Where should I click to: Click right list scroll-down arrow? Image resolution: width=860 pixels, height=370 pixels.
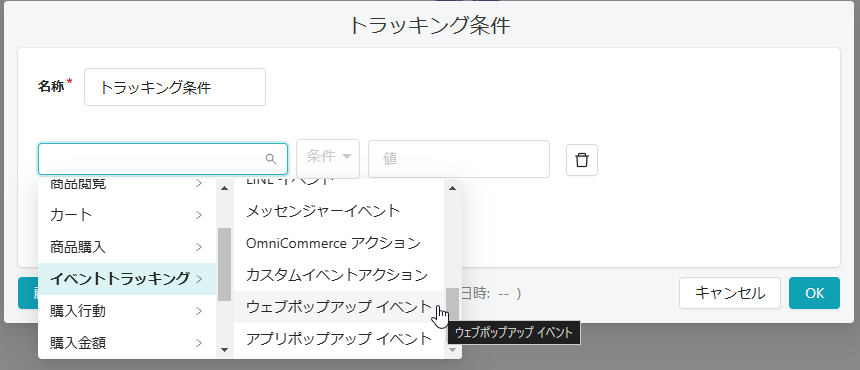tap(452, 350)
